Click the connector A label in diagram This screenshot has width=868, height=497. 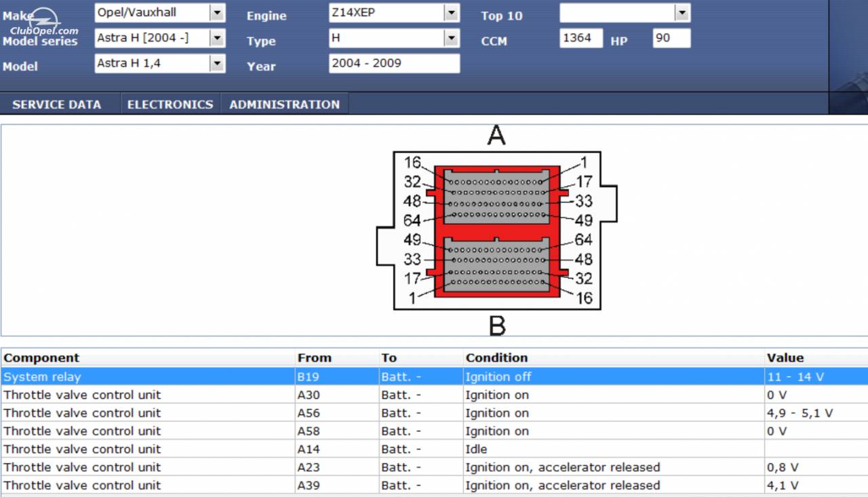496,136
